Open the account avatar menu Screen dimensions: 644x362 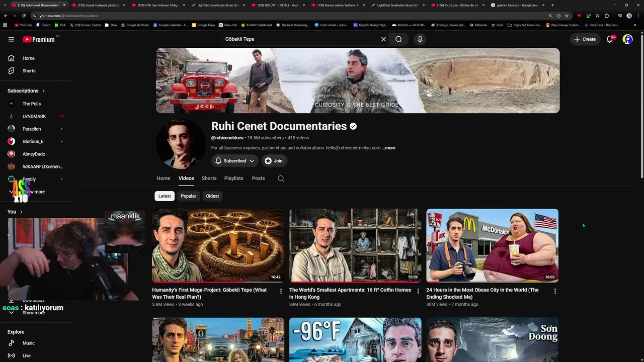627,39
